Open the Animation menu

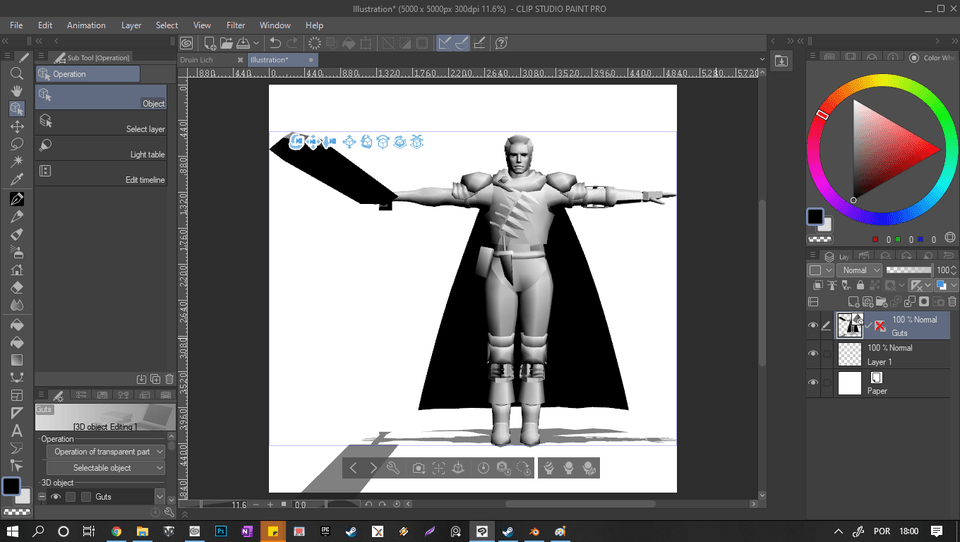point(86,25)
